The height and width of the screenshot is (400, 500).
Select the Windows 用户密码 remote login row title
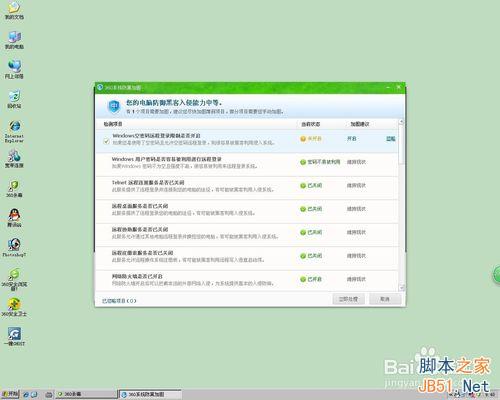[167, 159]
